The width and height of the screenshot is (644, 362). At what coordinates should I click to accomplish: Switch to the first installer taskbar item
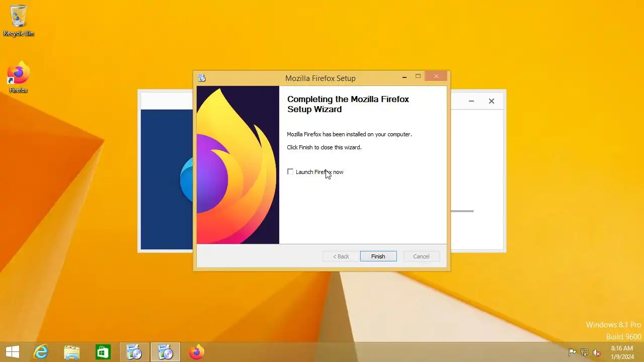tap(134, 352)
